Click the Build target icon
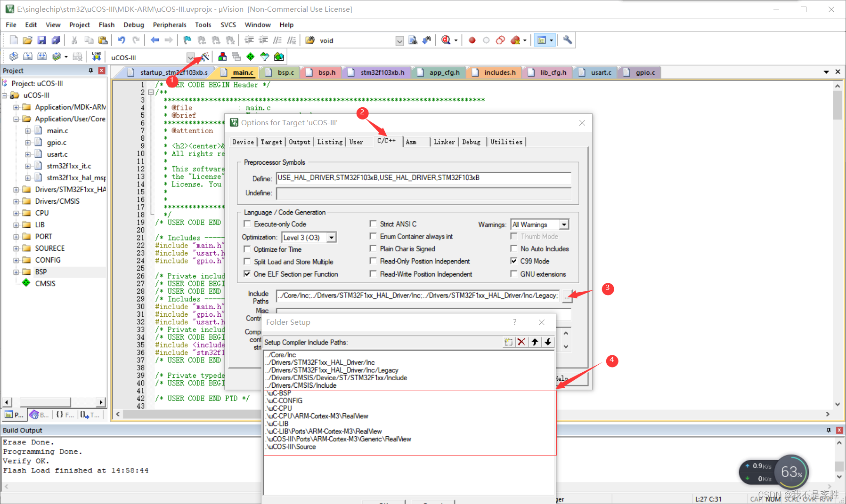Image resolution: width=846 pixels, height=504 pixels. coord(28,57)
